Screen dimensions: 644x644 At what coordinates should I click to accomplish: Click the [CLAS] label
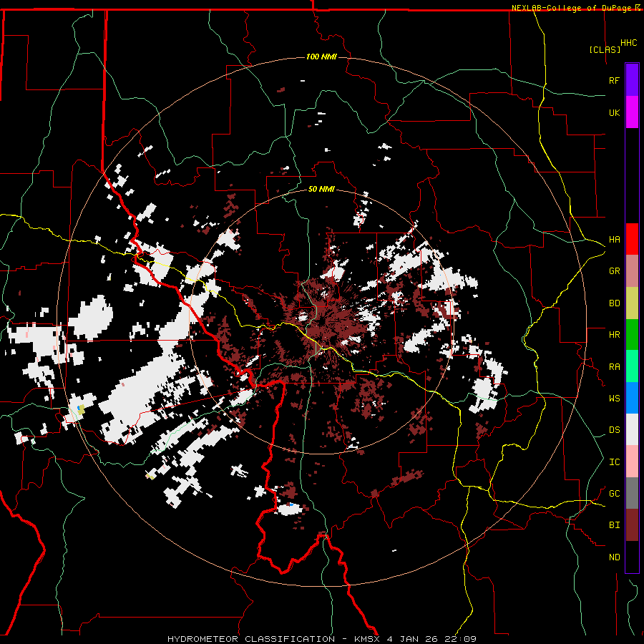(x=605, y=49)
